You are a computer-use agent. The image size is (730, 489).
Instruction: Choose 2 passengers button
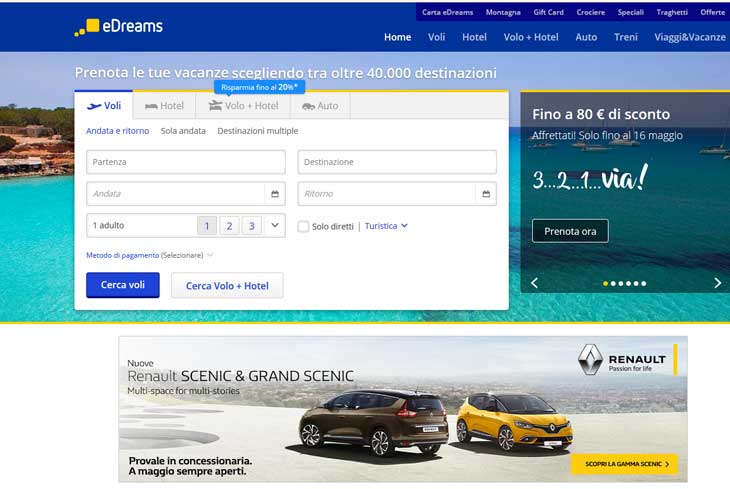click(x=229, y=226)
